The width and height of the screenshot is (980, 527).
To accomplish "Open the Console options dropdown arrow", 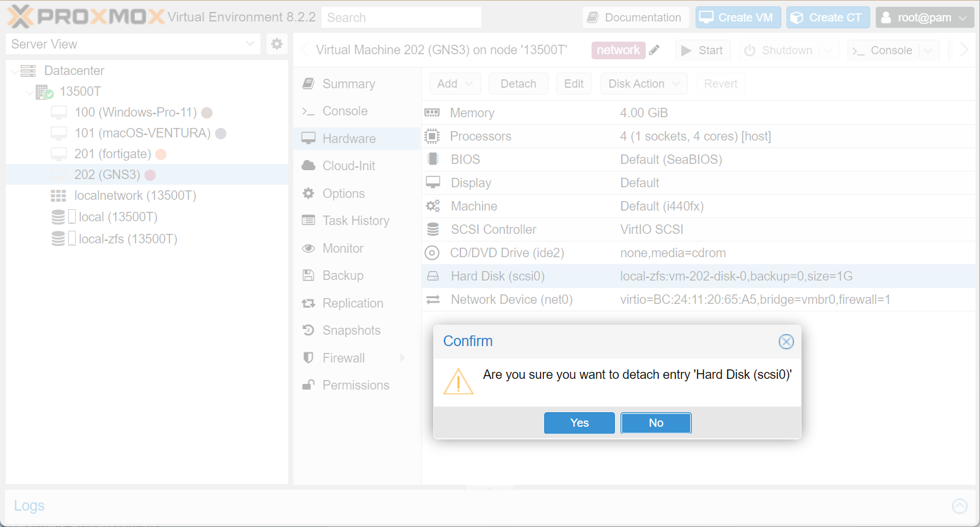I will (x=928, y=50).
